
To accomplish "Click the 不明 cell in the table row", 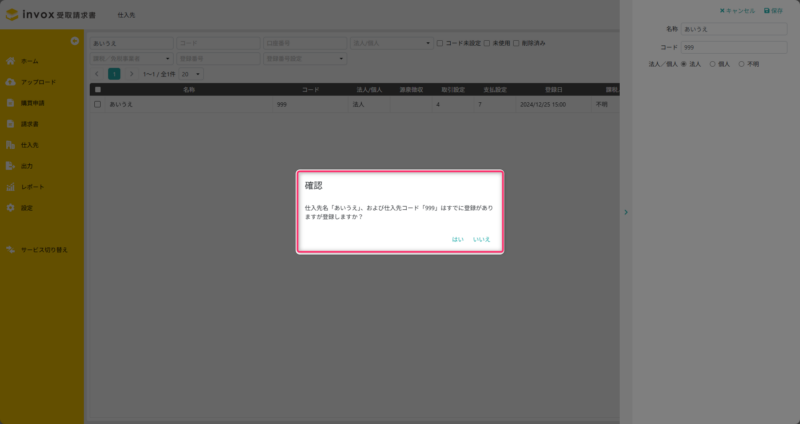I will [x=606, y=104].
